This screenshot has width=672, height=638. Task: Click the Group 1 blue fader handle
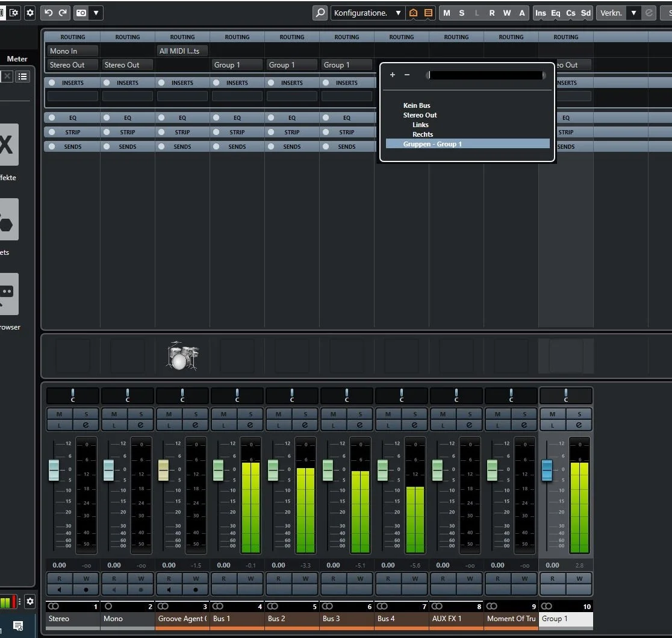point(547,470)
